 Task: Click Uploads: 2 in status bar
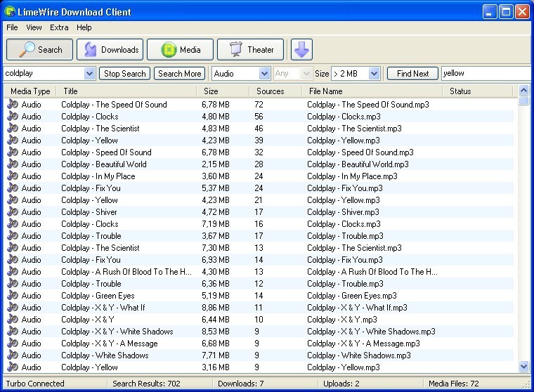tap(341, 384)
